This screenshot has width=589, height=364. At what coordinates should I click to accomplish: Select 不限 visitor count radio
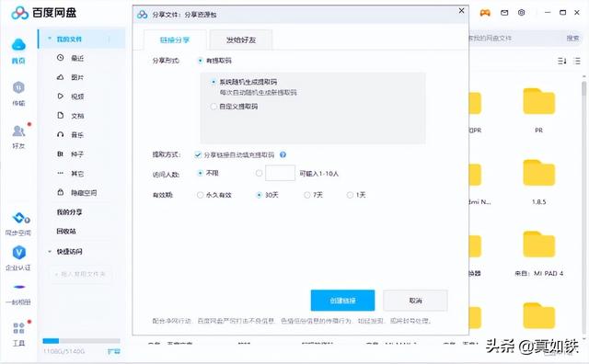click(x=200, y=173)
